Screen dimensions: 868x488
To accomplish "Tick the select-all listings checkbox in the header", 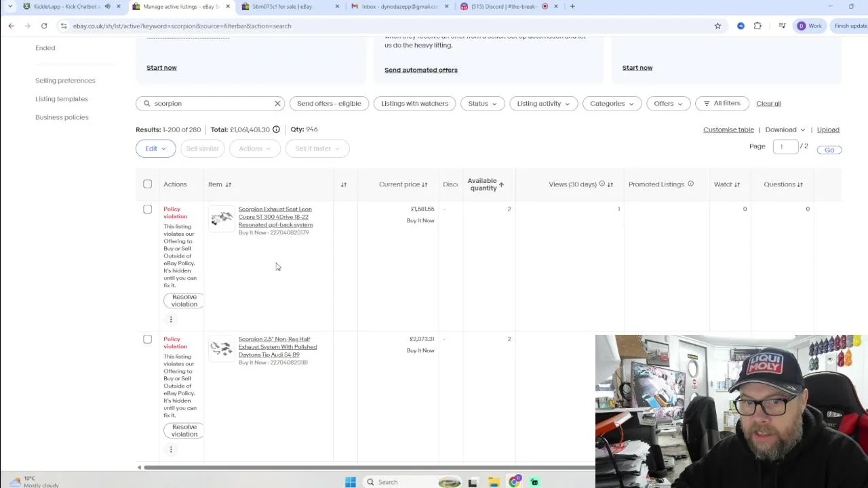I will [x=147, y=184].
